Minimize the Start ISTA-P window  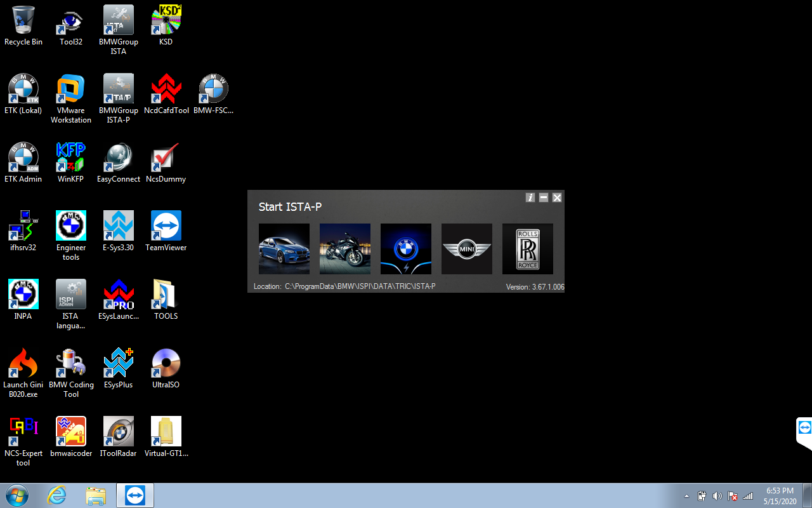coord(544,197)
